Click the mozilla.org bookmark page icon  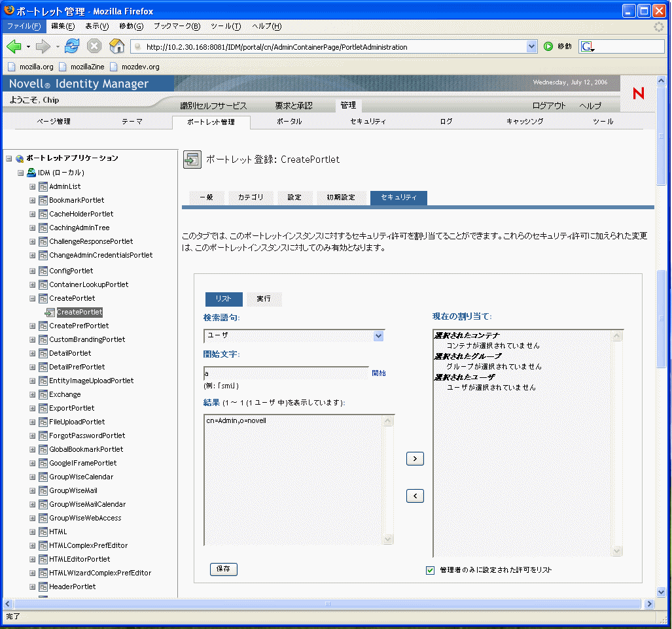[12, 67]
